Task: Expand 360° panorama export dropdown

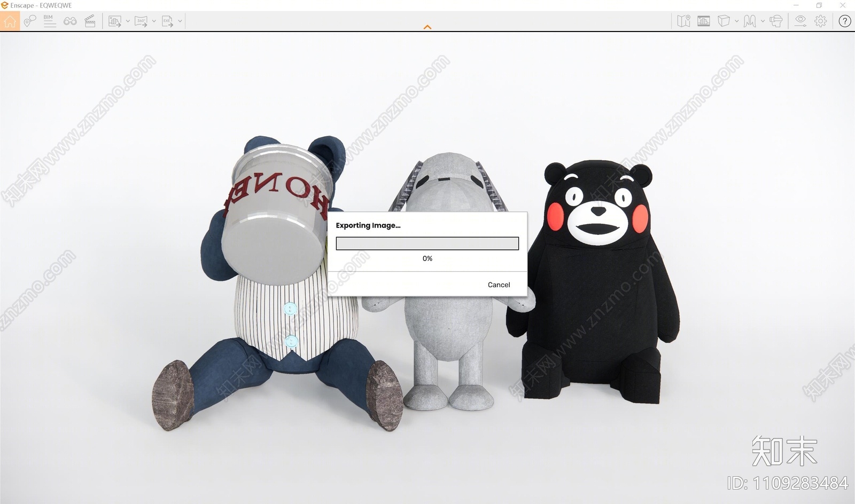Action: pos(154,21)
